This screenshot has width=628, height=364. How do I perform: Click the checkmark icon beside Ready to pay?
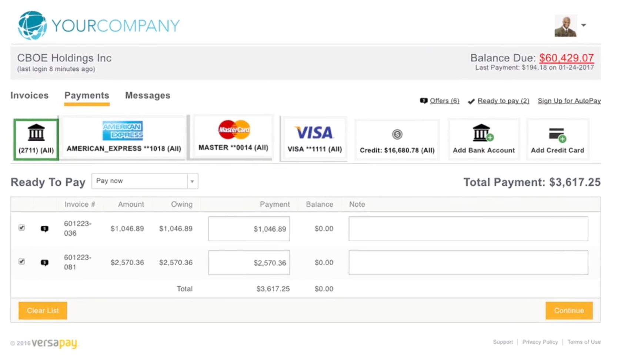[x=471, y=101]
